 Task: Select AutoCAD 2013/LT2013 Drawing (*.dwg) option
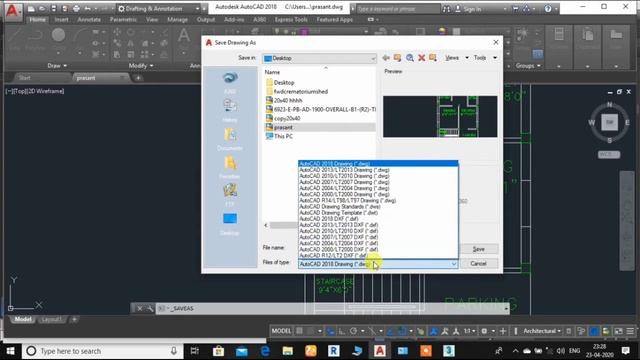tap(378, 170)
